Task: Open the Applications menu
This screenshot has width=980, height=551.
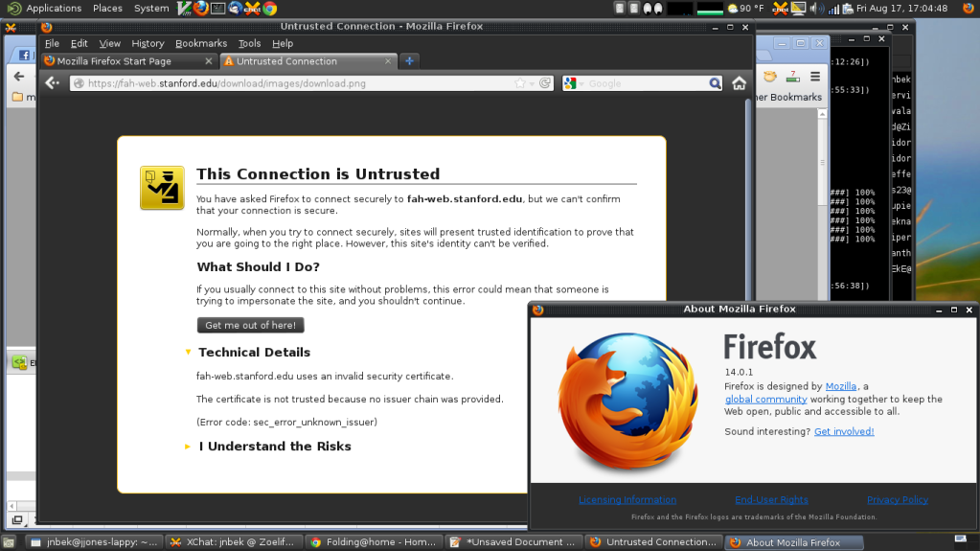Action: [53, 8]
